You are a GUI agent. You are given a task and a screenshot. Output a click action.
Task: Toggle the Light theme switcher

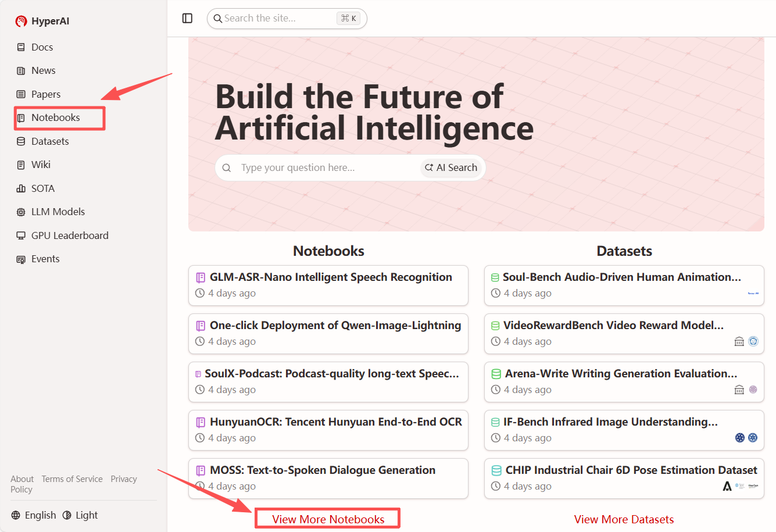[80, 515]
